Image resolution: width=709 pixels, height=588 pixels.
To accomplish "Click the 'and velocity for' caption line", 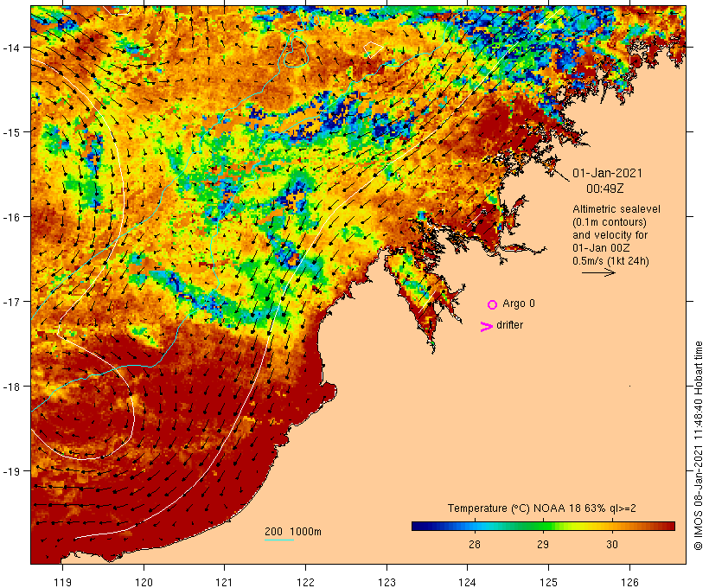I will pos(610,235).
